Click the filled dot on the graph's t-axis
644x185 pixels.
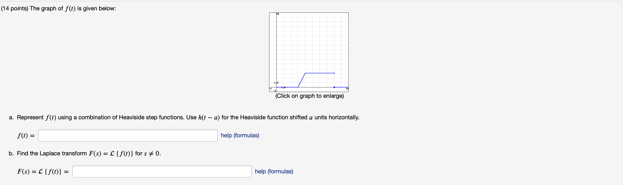(x=334, y=87)
